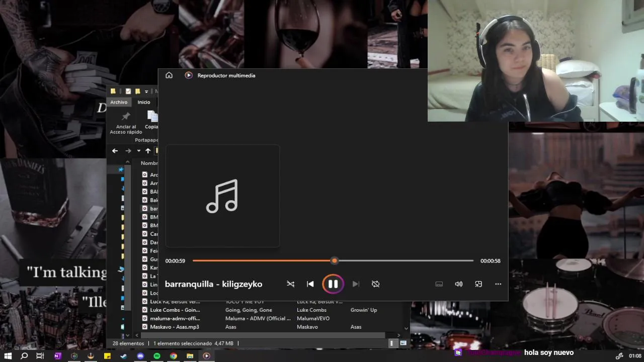
Task: Open Steam from the taskbar
Action: [124, 356]
